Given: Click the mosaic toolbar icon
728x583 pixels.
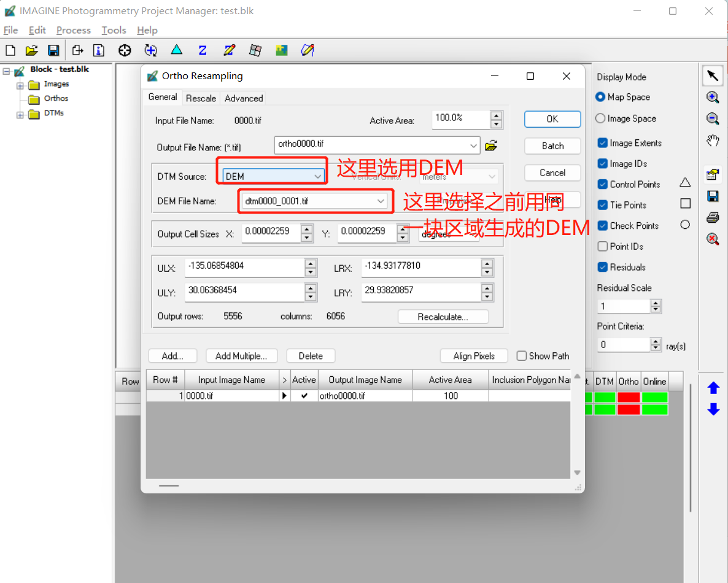Looking at the screenshot, I should point(281,50).
